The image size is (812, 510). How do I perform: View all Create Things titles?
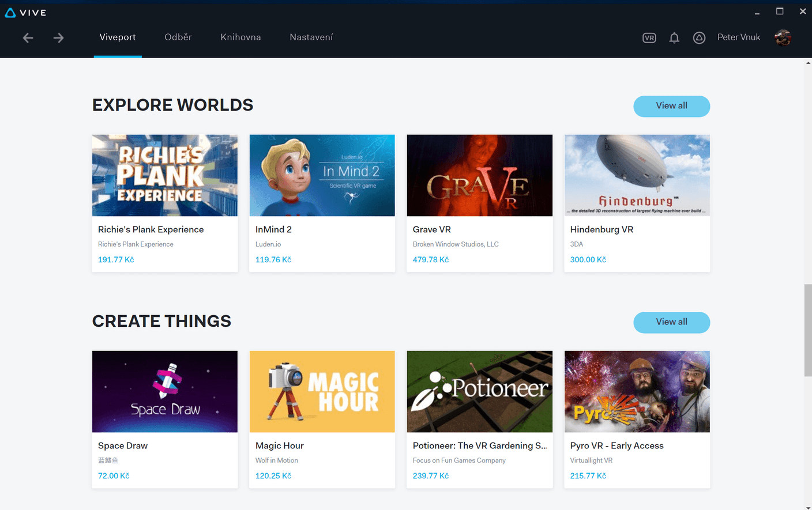point(672,322)
